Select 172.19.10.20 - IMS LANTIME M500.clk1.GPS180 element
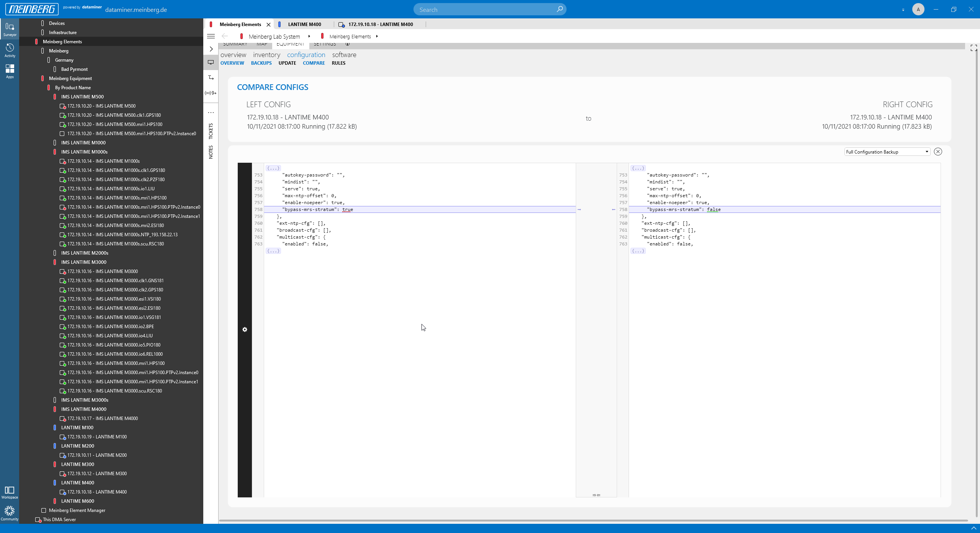Image resolution: width=980 pixels, height=533 pixels. point(114,115)
